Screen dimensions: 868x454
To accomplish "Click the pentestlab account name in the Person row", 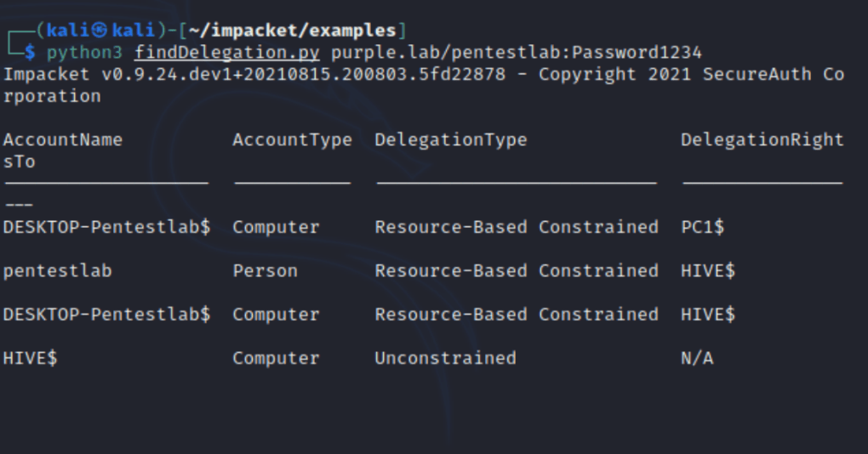I will (57, 270).
